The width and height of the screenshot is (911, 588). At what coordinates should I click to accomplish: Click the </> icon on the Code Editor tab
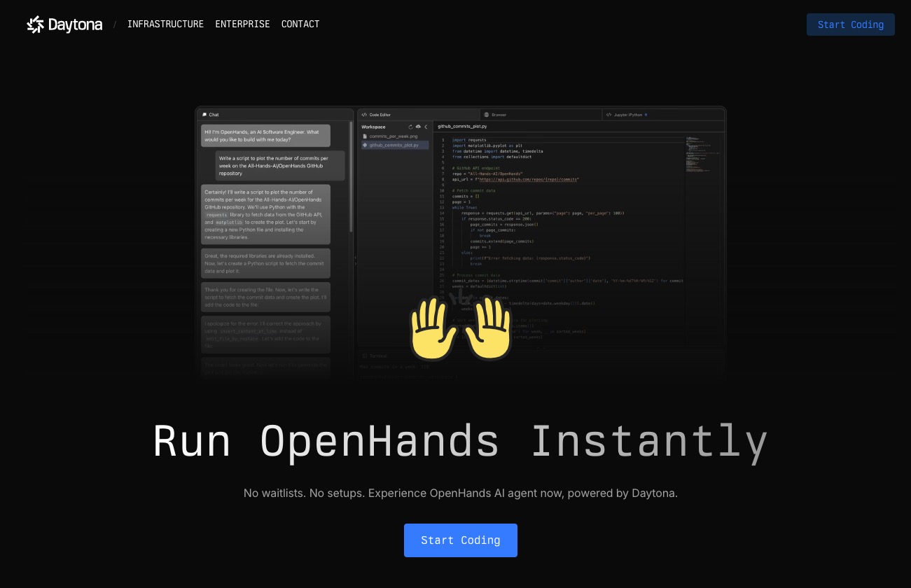pos(365,114)
